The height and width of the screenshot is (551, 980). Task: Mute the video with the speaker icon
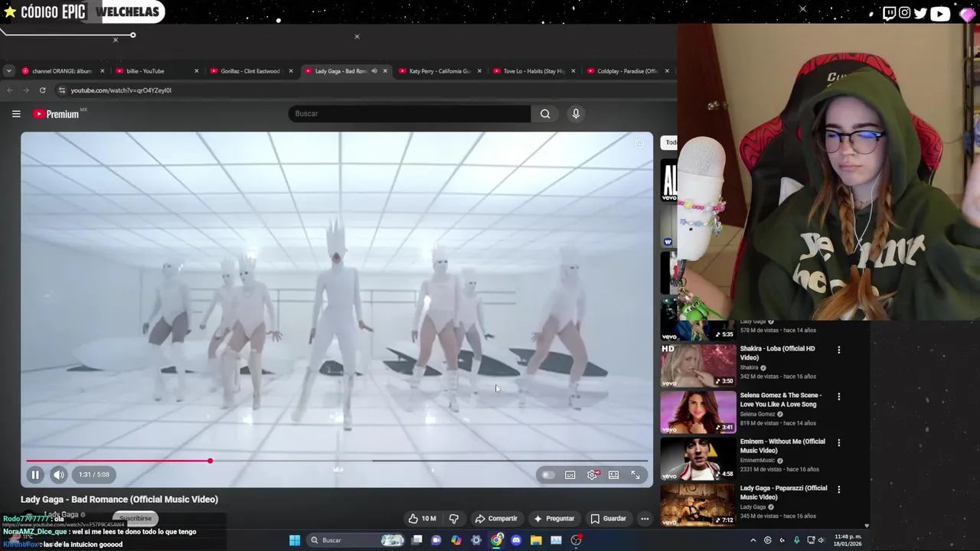(59, 474)
